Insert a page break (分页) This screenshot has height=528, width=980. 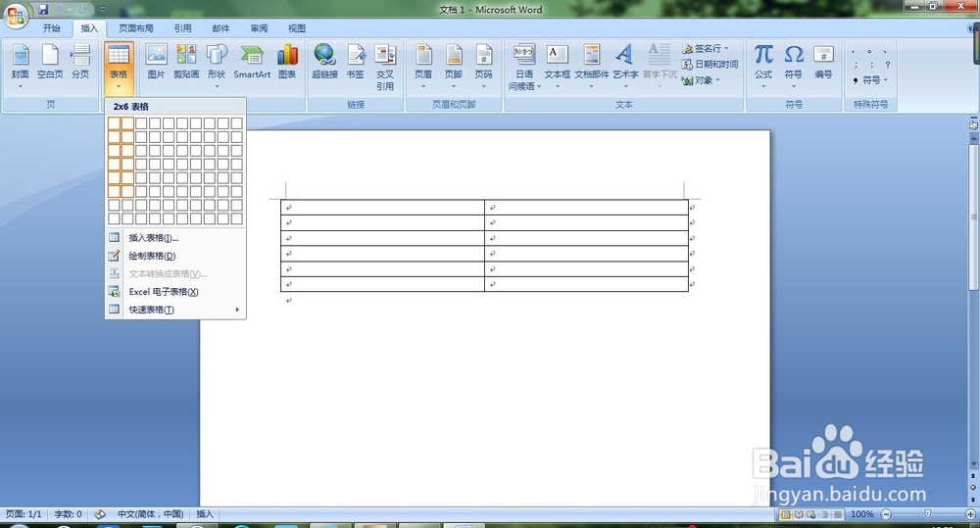[80, 63]
